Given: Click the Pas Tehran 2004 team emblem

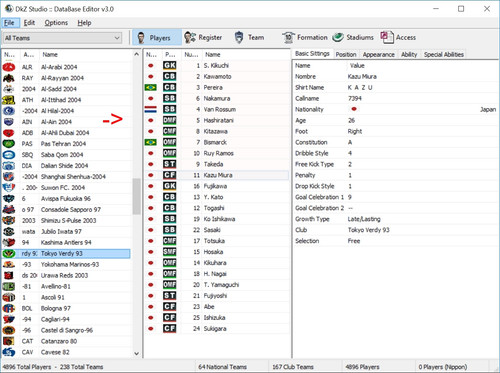Looking at the screenshot, I should [9, 144].
